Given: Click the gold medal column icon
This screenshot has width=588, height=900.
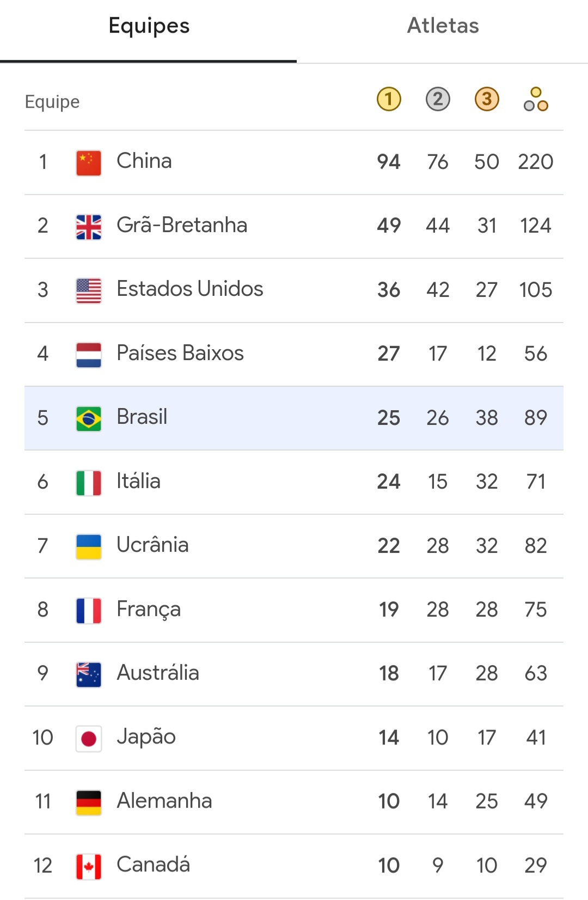Looking at the screenshot, I should (x=389, y=99).
